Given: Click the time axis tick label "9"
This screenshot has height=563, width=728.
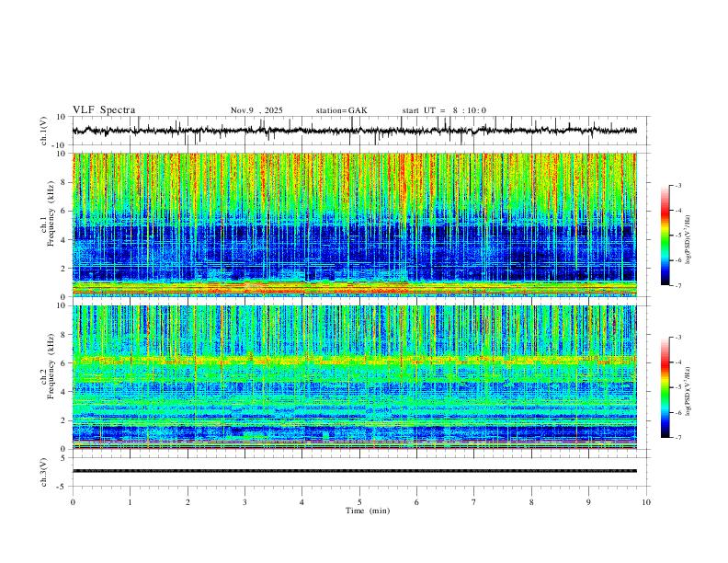Looking at the screenshot, I should tap(588, 502).
